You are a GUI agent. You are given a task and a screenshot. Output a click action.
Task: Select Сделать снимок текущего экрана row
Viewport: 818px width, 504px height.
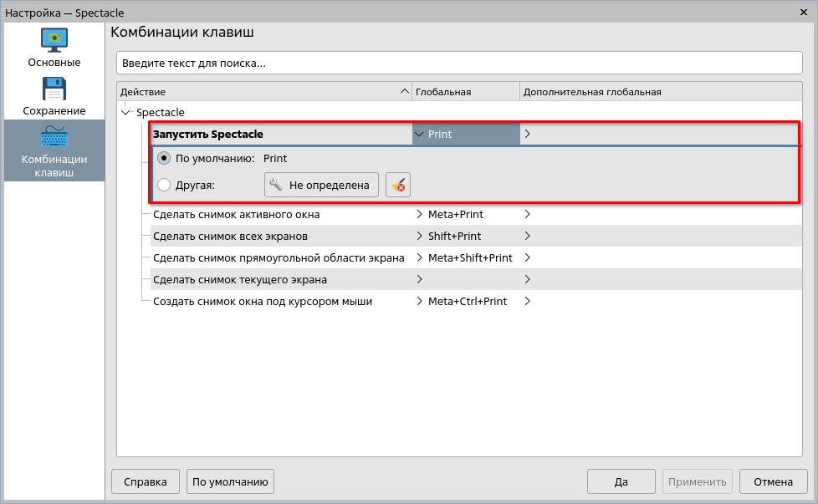(240, 279)
